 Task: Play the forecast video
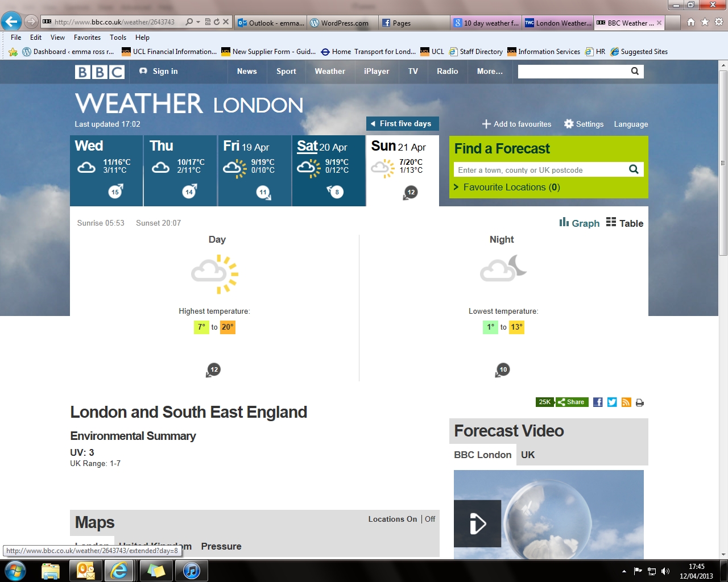tap(477, 523)
